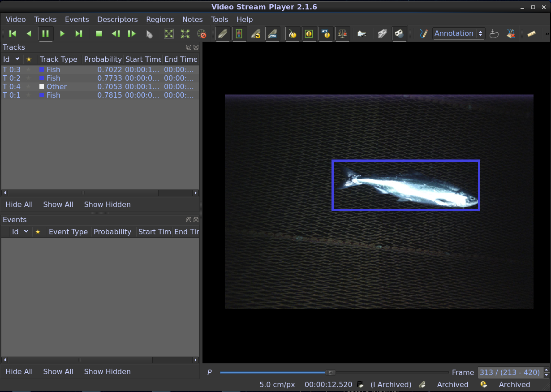This screenshot has width=551, height=392.
Task: Open the Tools menu
Action: point(220,19)
